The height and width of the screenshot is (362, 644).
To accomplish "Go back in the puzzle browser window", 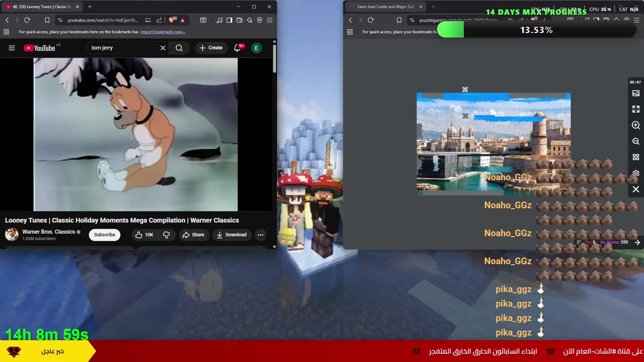I will [351, 20].
